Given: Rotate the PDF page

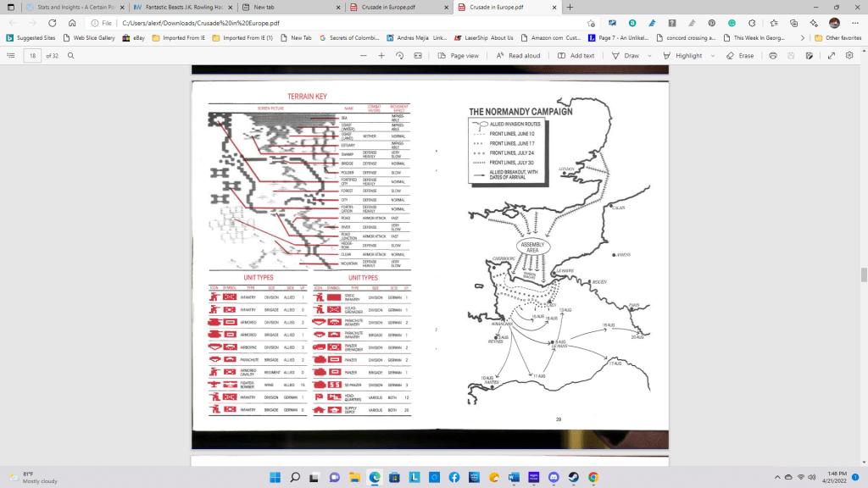Looking at the screenshot, I should click(x=401, y=55).
